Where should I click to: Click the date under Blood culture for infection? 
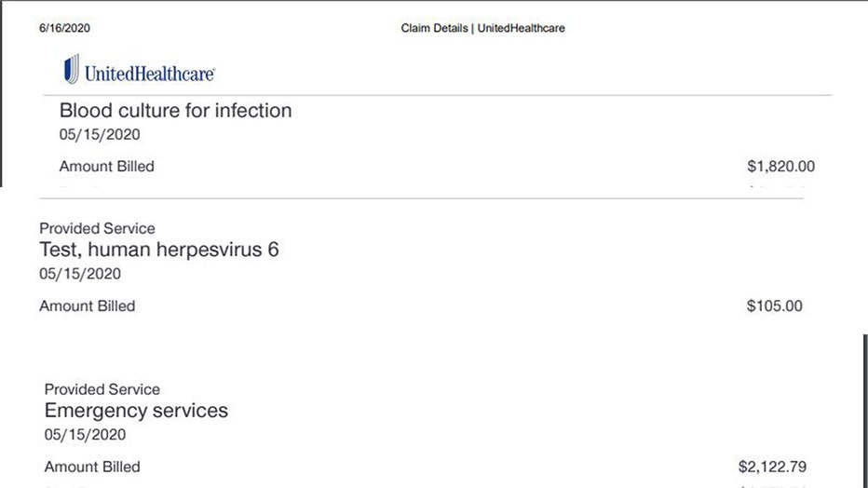[x=100, y=135]
